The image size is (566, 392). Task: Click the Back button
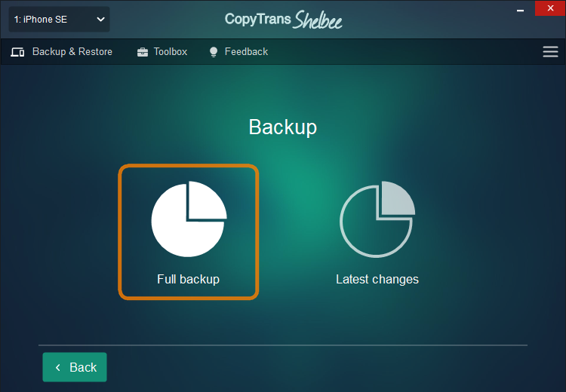pyautogui.click(x=75, y=367)
